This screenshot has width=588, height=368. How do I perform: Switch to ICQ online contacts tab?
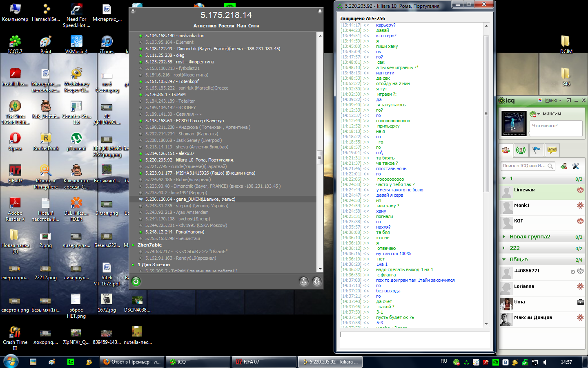(521, 150)
